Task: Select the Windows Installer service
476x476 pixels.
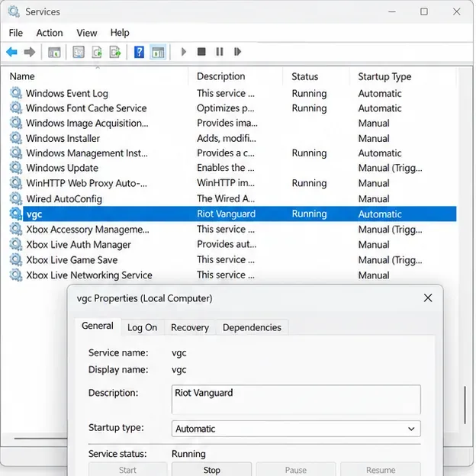Action: click(x=63, y=138)
